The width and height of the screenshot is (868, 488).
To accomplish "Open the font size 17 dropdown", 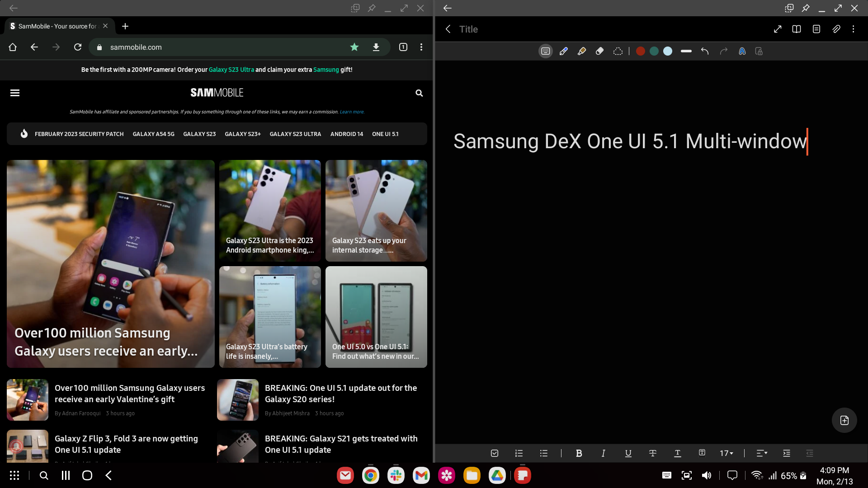I will (x=726, y=453).
